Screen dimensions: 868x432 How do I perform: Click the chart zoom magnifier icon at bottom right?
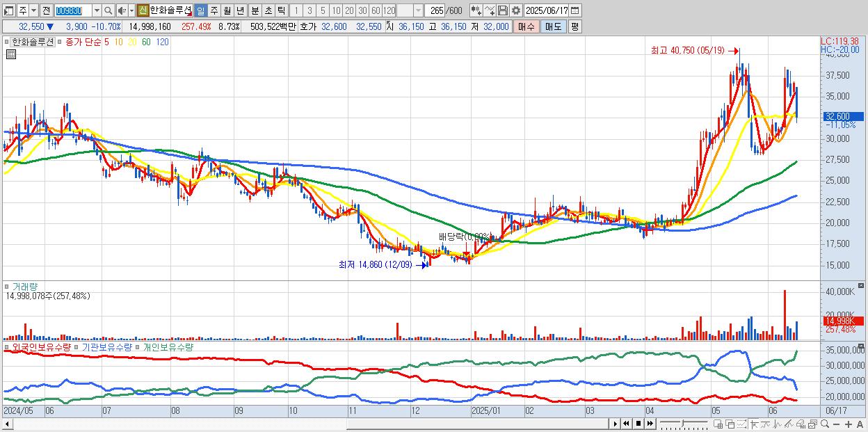pyautogui.click(x=825, y=424)
